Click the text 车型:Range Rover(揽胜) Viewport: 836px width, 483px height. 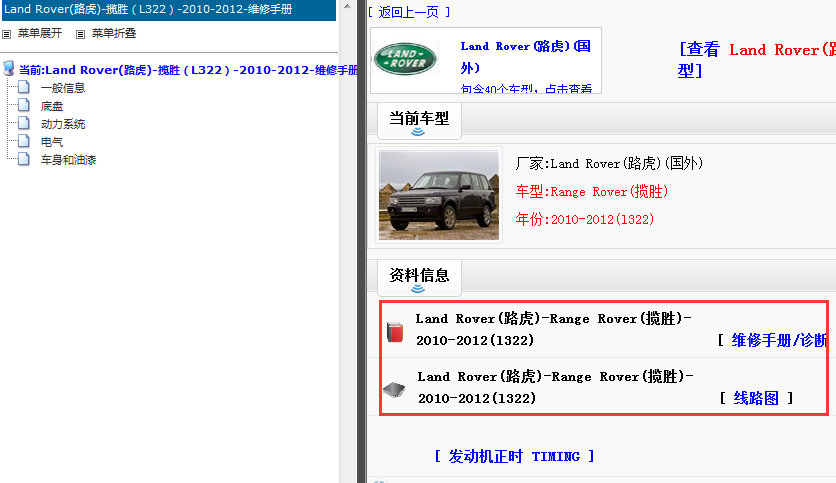point(592,191)
